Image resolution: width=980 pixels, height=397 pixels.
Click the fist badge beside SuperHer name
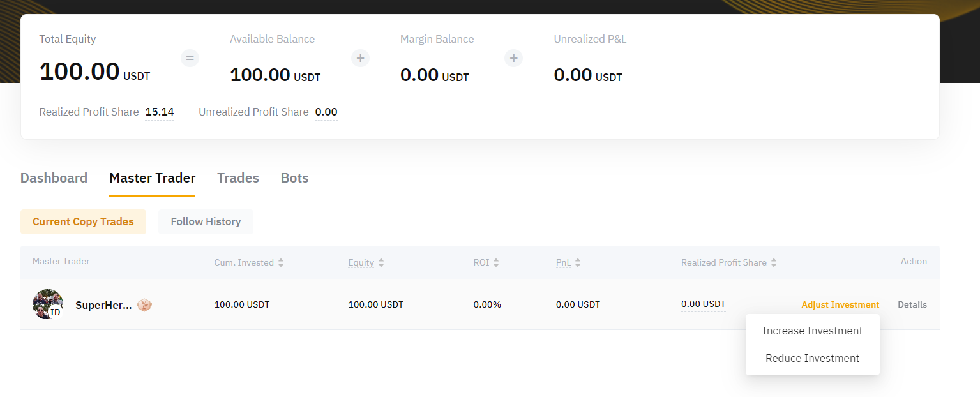pyautogui.click(x=144, y=305)
